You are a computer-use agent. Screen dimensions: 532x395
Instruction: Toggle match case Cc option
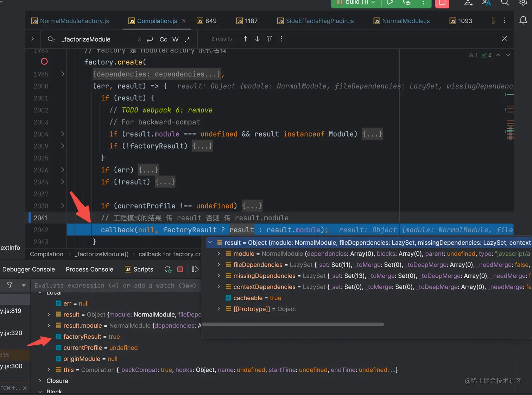pyautogui.click(x=163, y=39)
